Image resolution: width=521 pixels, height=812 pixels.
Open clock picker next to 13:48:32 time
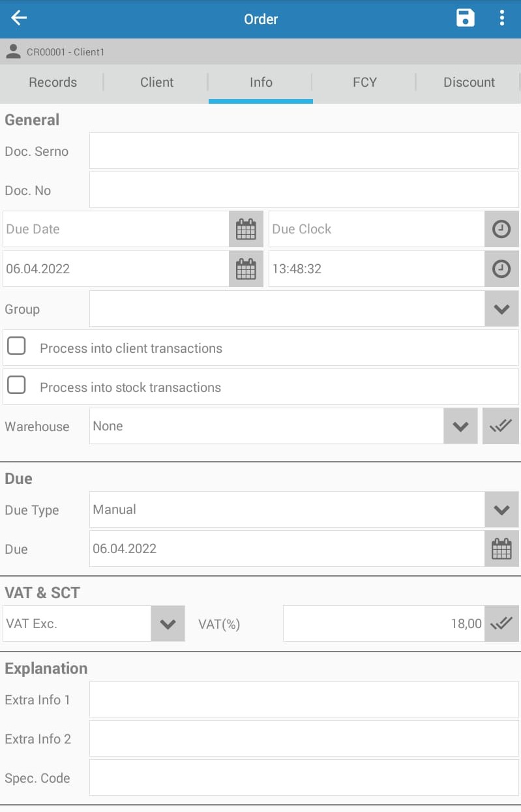501,269
